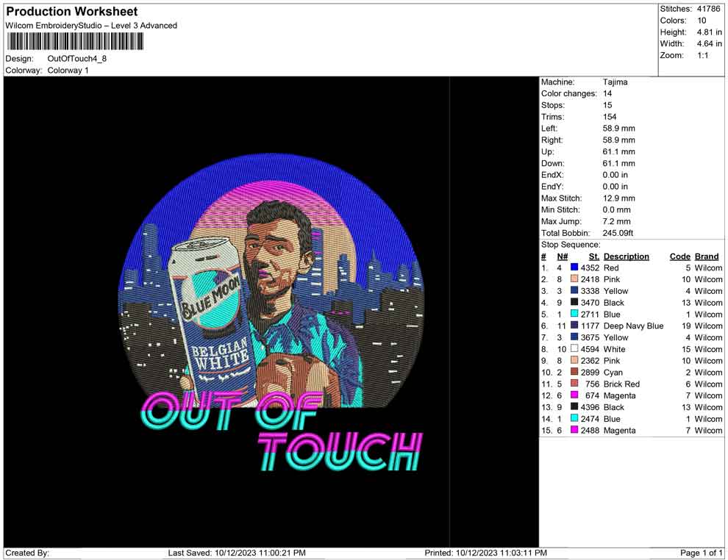Click the black swatch for thread 3470
Screen dimensions: 728x560
click(574, 302)
